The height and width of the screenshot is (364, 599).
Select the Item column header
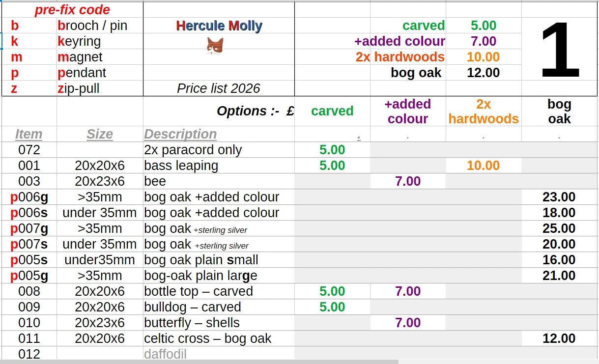pos(29,134)
